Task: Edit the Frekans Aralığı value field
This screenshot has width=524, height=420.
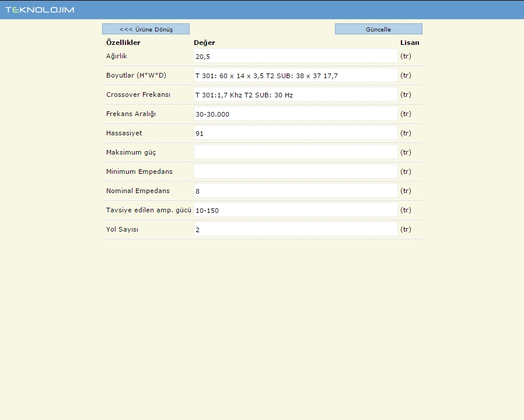Action: click(295, 114)
